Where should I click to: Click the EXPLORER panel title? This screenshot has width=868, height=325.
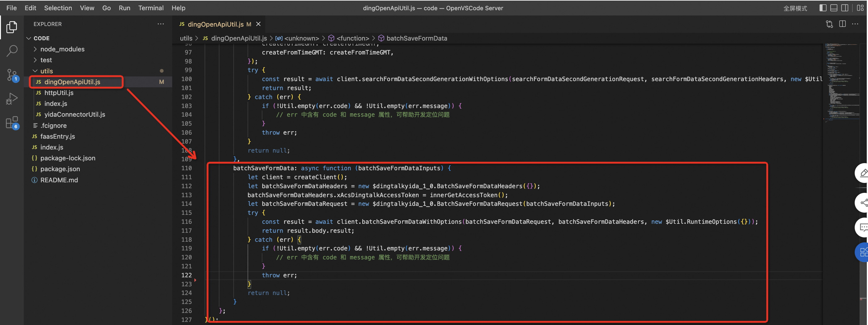pyautogui.click(x=48, y=24)
